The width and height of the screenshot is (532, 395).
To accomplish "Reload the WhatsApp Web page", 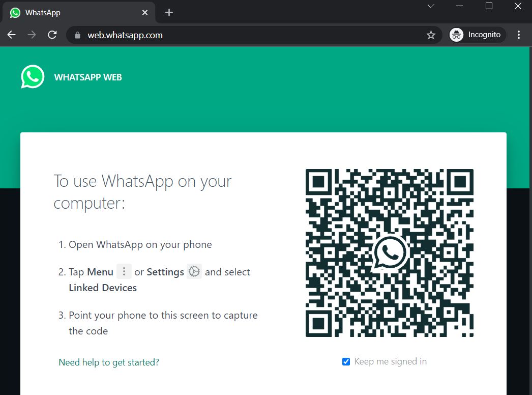I will 52,35.
